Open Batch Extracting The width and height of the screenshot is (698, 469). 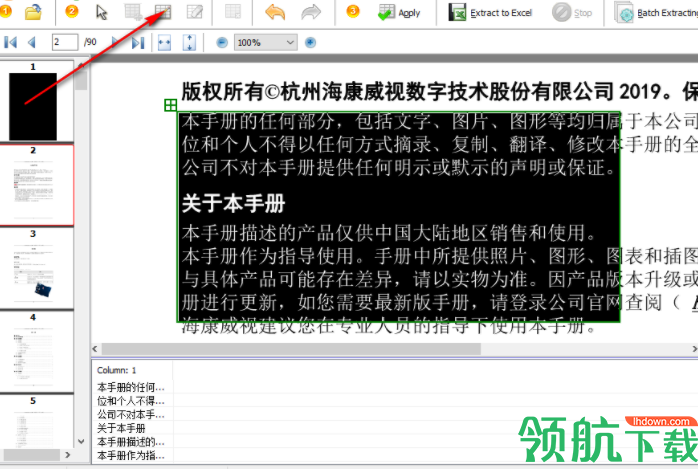pyautogui.click(x=656, y=13)
